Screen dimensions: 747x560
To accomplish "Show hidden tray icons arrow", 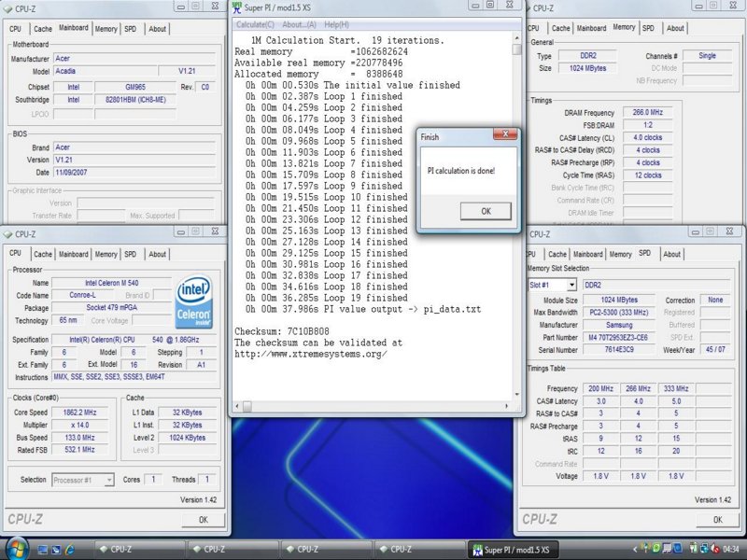I will (x=635, y=549).
